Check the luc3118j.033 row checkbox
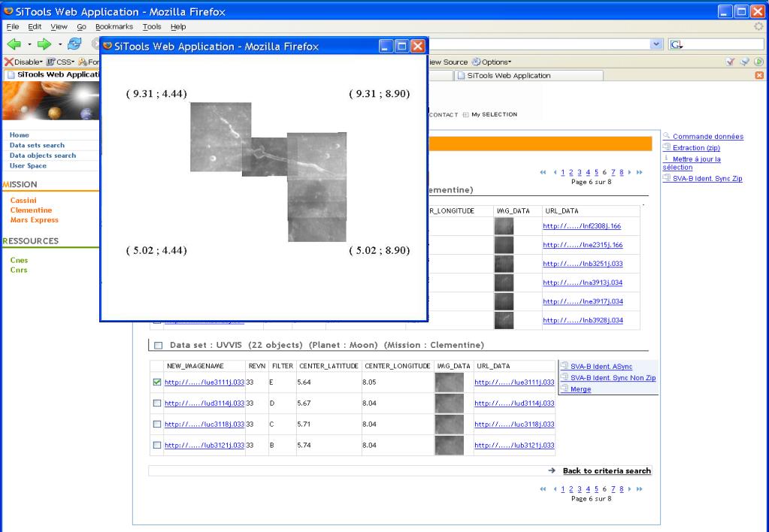This screenshot has height=532, width=769. (x=157, y=424)
